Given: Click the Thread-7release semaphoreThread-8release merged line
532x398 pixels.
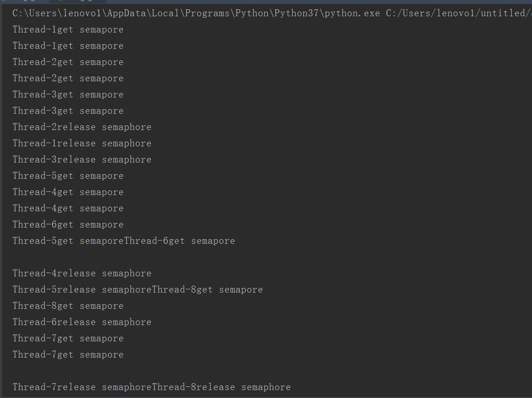Looking at the screenshot, I should point(151,387).
